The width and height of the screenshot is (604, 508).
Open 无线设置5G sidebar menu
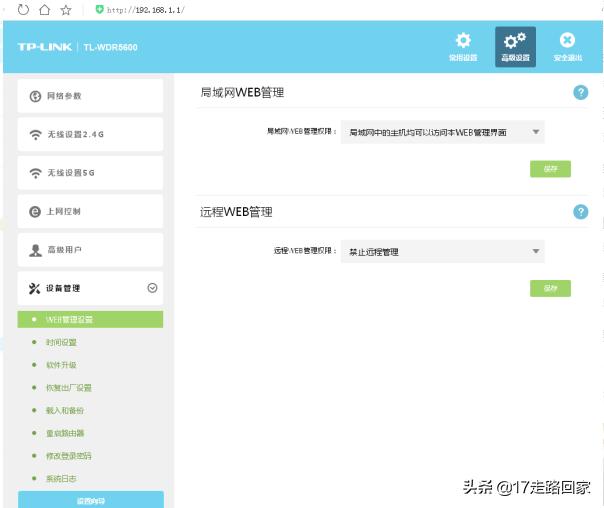(x=90, y=173)
